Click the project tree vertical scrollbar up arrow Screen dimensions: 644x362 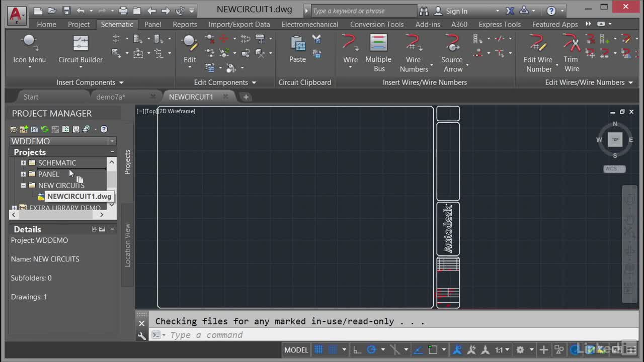(112, 162)
